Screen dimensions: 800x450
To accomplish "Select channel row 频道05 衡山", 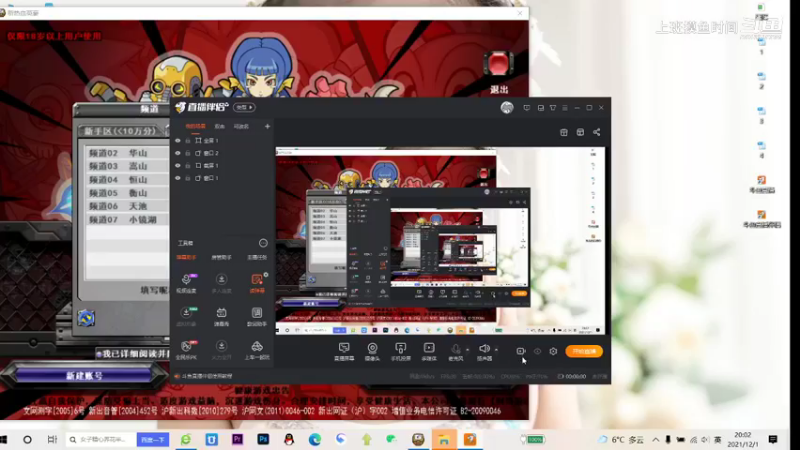I will tap(126, 193).
